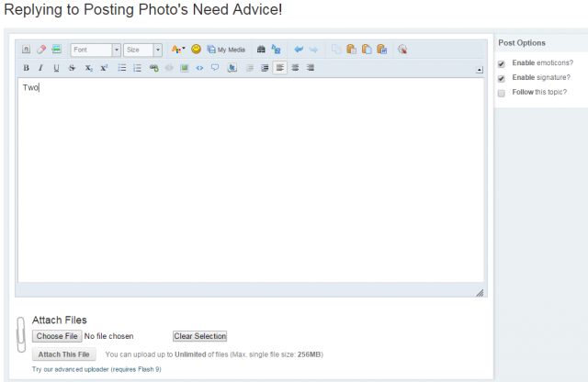Center-align the text

(x=295, y=68)
